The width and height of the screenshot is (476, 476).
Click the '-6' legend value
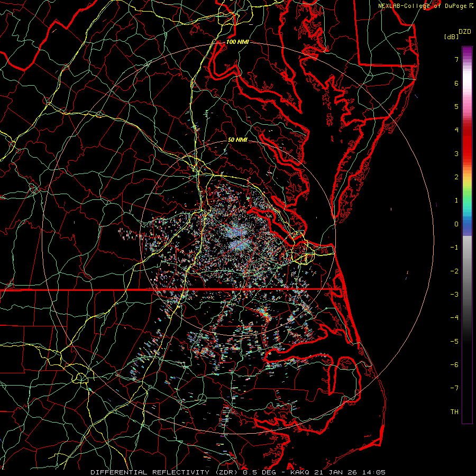pos(454,365)
